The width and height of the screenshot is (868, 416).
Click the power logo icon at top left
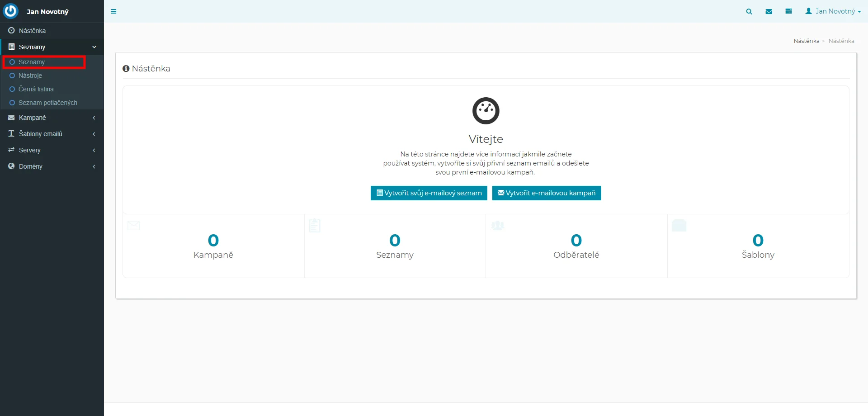pyautogui.click(x=11, y=11)
